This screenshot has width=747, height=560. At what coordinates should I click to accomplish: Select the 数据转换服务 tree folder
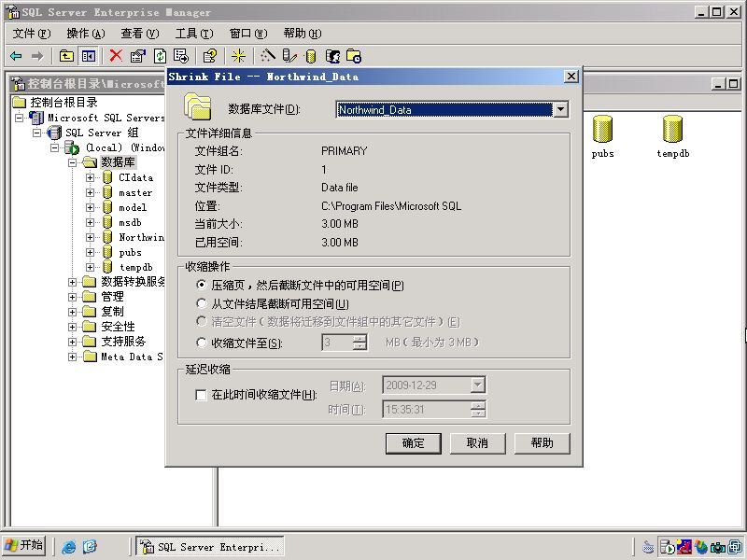click(133, 282)
